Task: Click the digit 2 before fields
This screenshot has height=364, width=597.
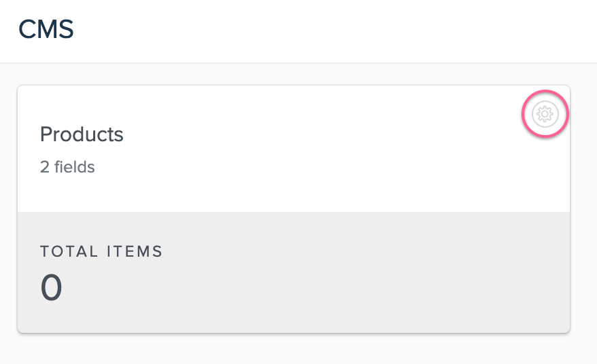Action: point(45,167)
